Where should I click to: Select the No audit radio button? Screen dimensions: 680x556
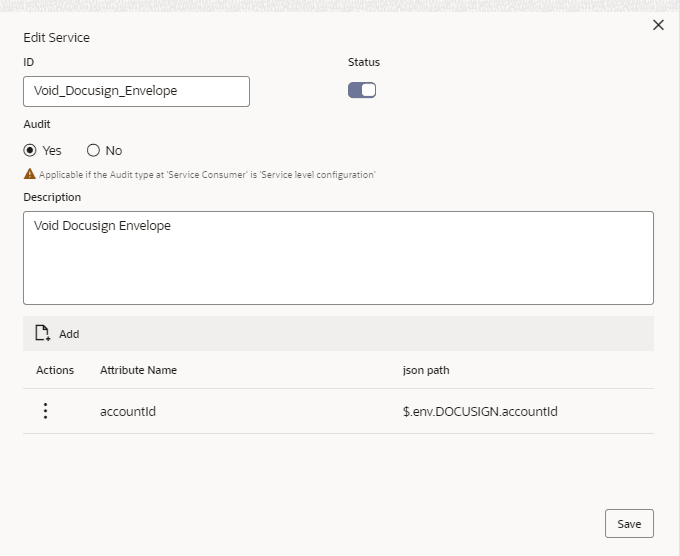94,150
